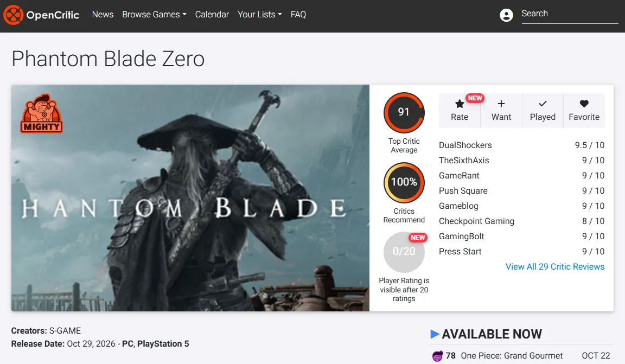The image size is (625, 364).
Task: Focus the Search input field
Action: pyautogui.click(x=570, y=14)
